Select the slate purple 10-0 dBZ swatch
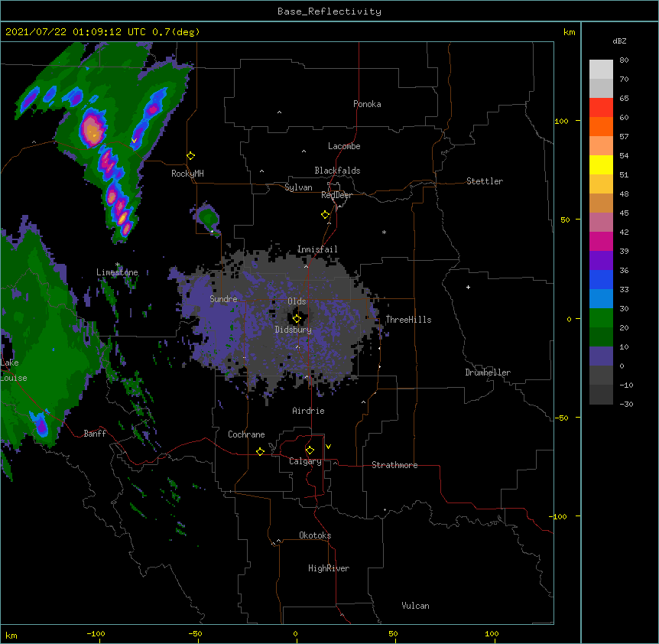 [601, 356]
